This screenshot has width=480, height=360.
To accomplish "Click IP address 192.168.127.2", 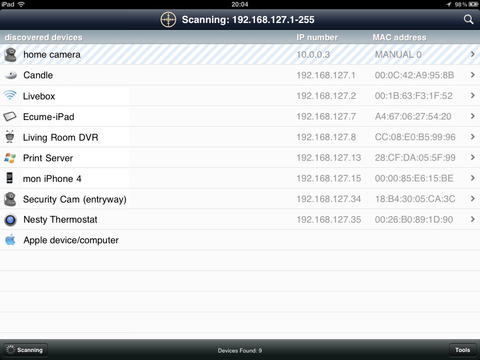I will tap(326, 96).
